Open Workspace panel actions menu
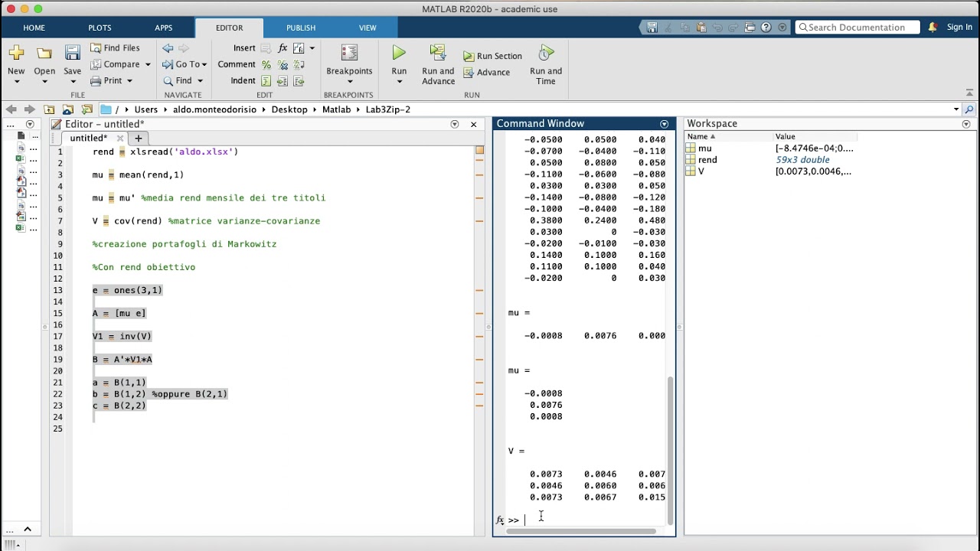 click(965, 124)
